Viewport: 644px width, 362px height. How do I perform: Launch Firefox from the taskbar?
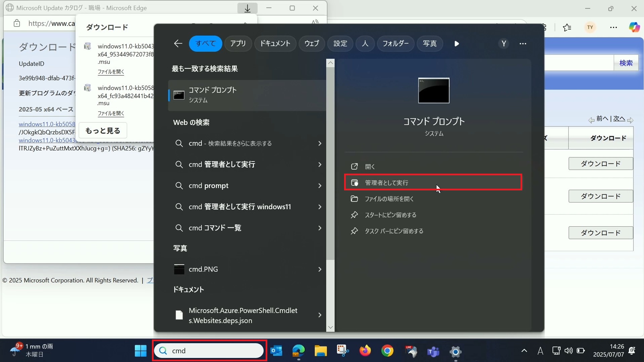[365, 351]
